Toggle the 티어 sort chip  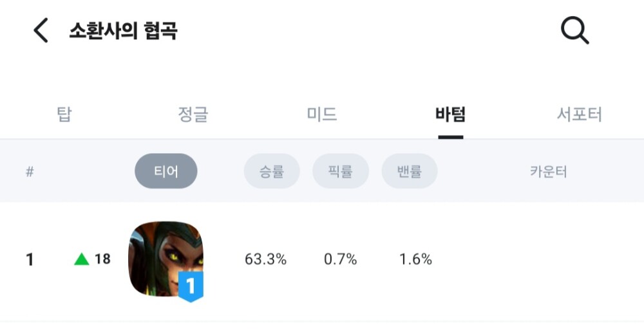[x=166, y=171]
